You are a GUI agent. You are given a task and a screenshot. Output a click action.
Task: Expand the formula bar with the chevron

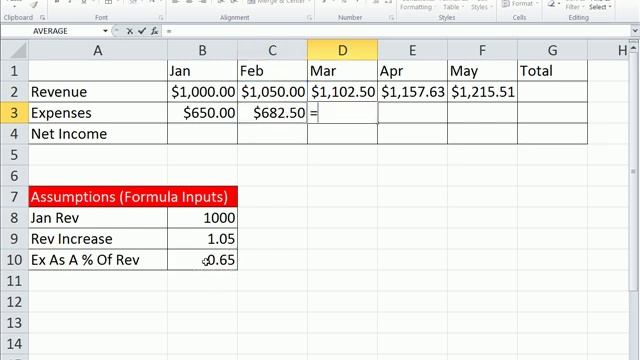[635, 31]
